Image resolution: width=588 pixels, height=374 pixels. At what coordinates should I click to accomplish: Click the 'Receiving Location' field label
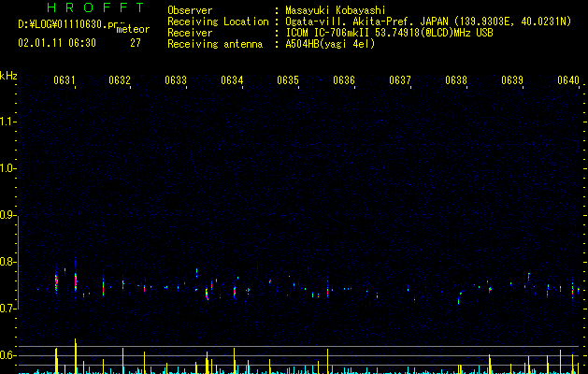click(x=218, y=22)
